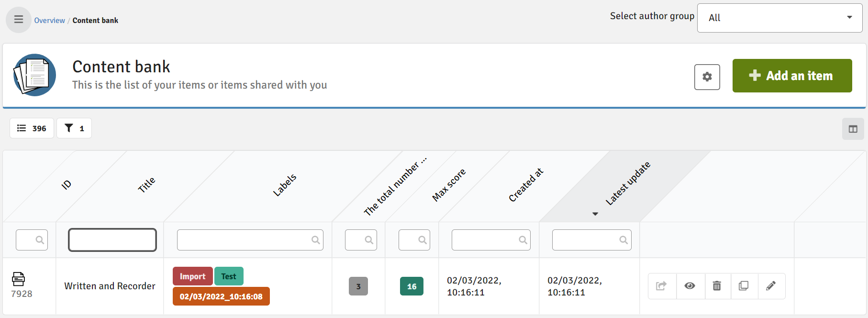
Task: Sort by the Latest update column header
Action: (x=628, y=184)
